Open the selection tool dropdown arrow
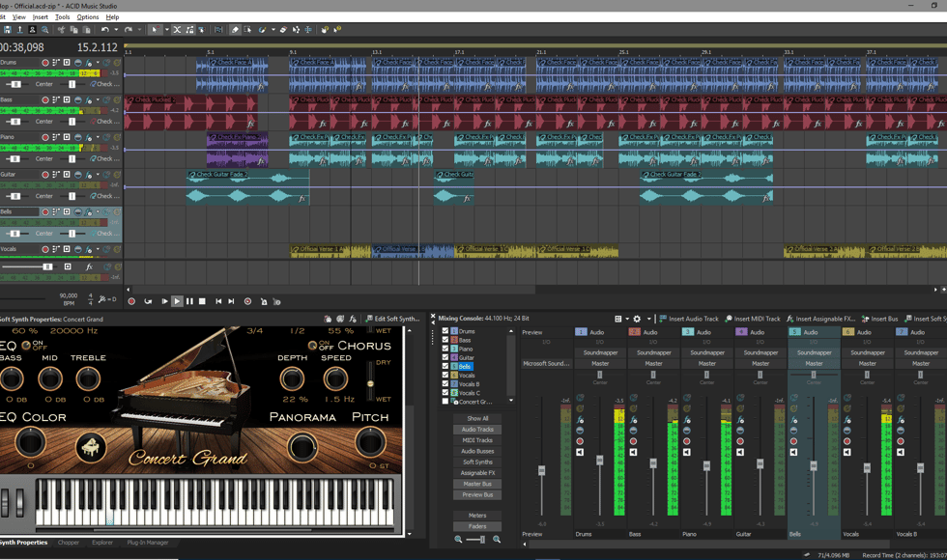This screenshot has height=560, width=947. (x=167, y=30)
